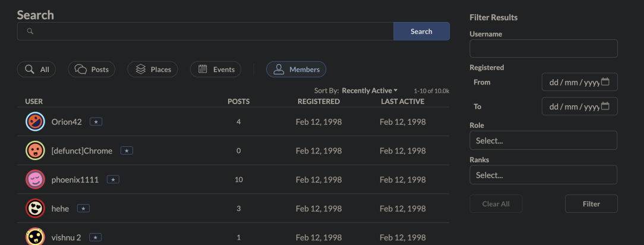Expand the Role select dropdown
644x245 pixels.
click(543, 141)
